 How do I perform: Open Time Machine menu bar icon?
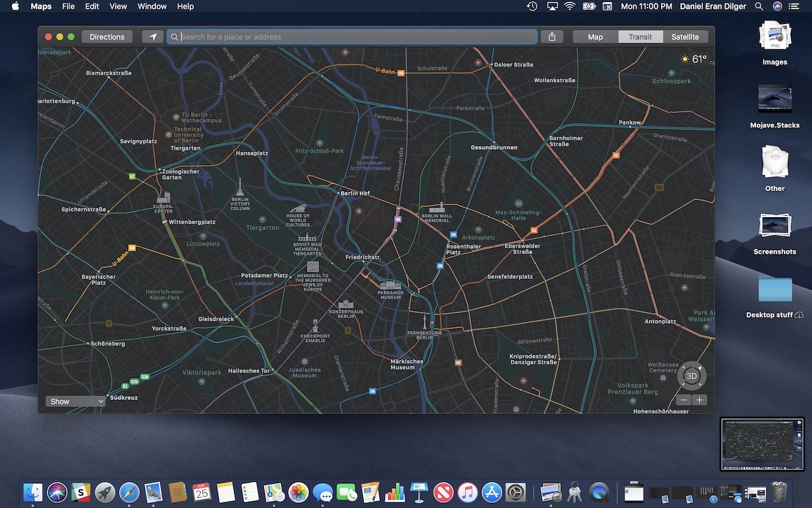pyautogui.click(x=532, y=6)
